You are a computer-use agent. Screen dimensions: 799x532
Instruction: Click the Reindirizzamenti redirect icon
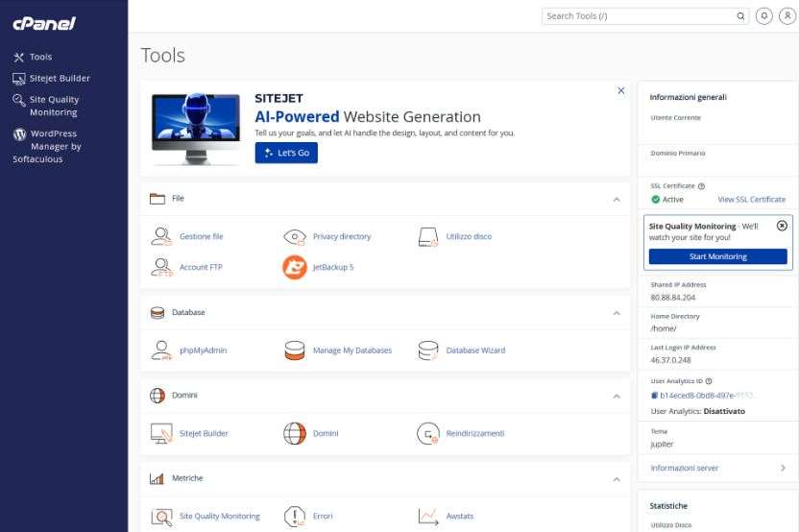(x=428, y=434)
